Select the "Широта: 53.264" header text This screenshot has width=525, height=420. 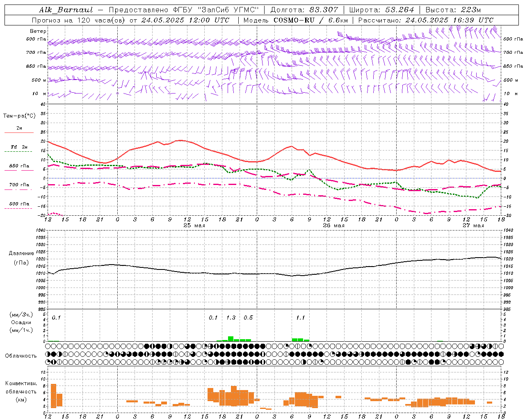(381, 10)
